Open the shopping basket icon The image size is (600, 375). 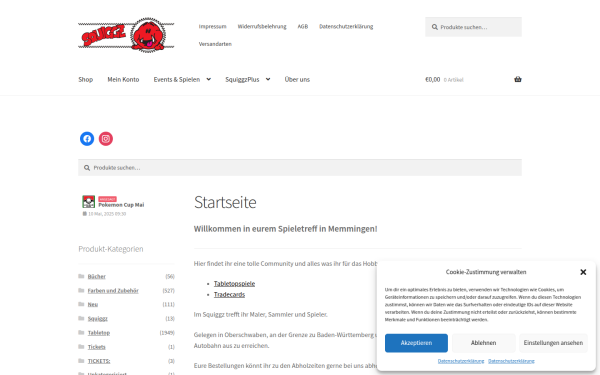coord(518,79)
